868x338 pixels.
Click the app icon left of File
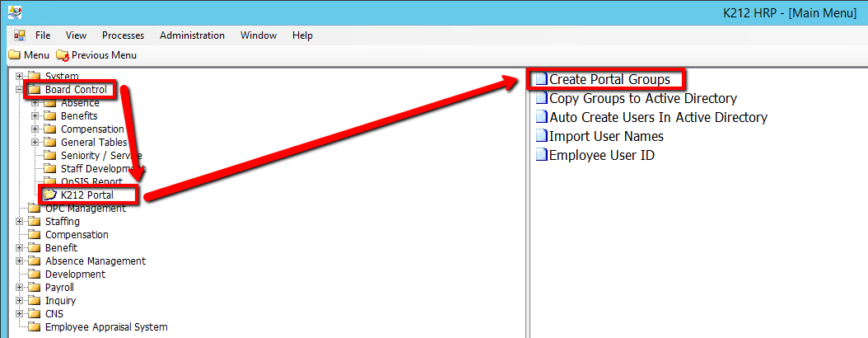(20, 35)
